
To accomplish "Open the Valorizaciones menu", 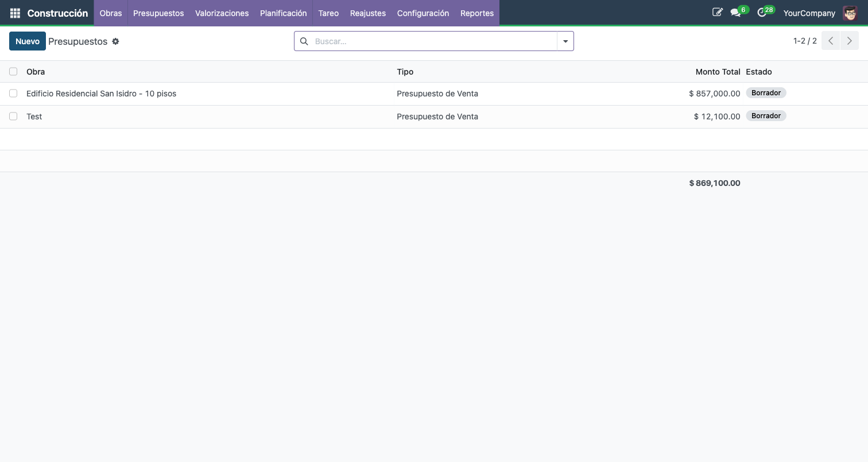I will pyautogui.click(x=222, y=13).
